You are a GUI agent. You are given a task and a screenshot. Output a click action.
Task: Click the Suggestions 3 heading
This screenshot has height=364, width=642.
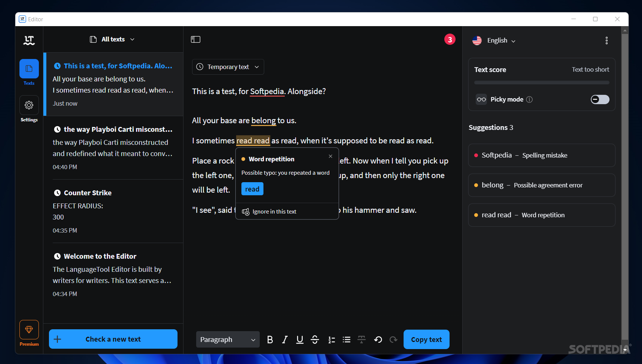[x=491, y=128]
